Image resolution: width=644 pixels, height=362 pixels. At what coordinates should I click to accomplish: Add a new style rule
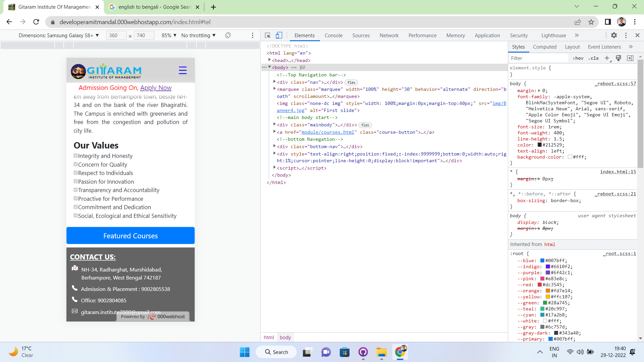tap(607, 58)
